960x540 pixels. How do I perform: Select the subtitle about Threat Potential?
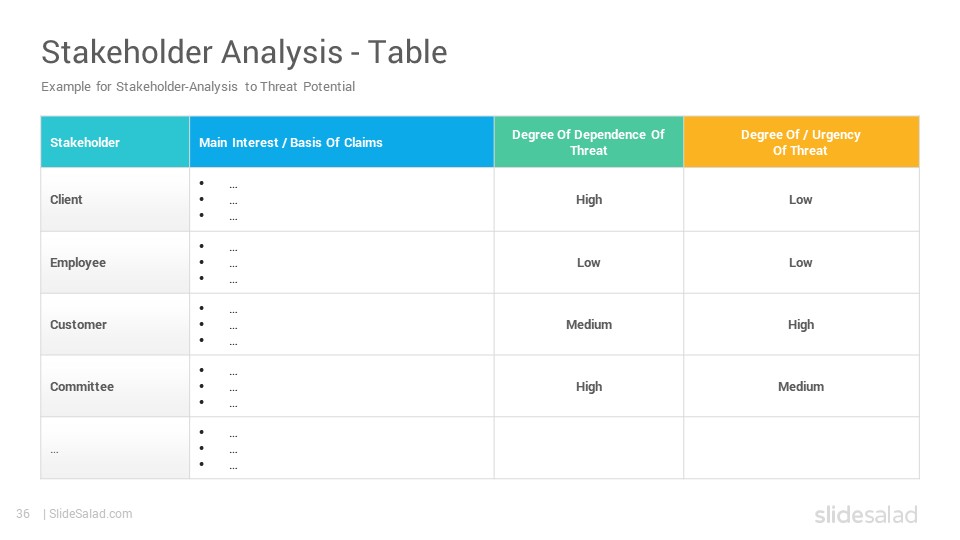tap(198, 87)
